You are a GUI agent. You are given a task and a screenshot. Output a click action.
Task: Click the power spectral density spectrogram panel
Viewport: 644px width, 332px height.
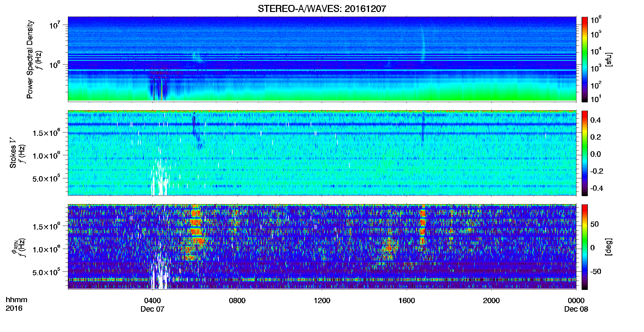(x=322, y=59)
